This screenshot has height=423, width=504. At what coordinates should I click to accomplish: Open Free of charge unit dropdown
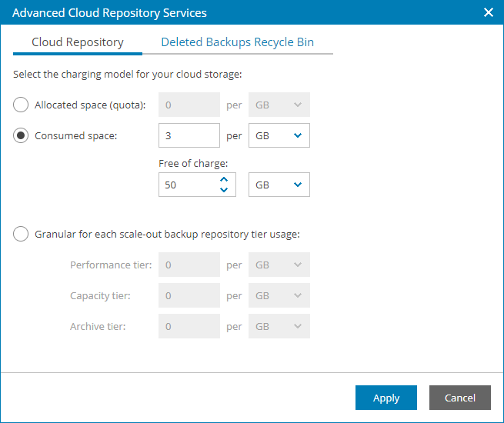pyautogui.click(x=279, y=185)
